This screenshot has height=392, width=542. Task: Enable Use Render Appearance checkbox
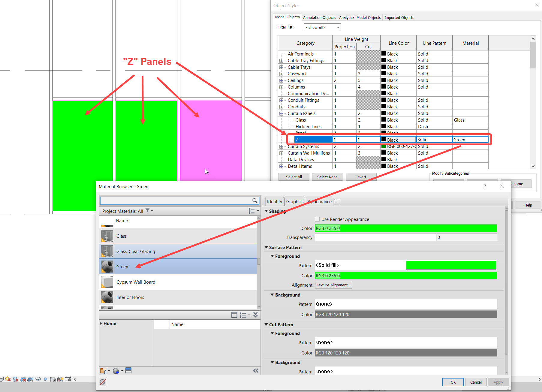click(317, 219)
